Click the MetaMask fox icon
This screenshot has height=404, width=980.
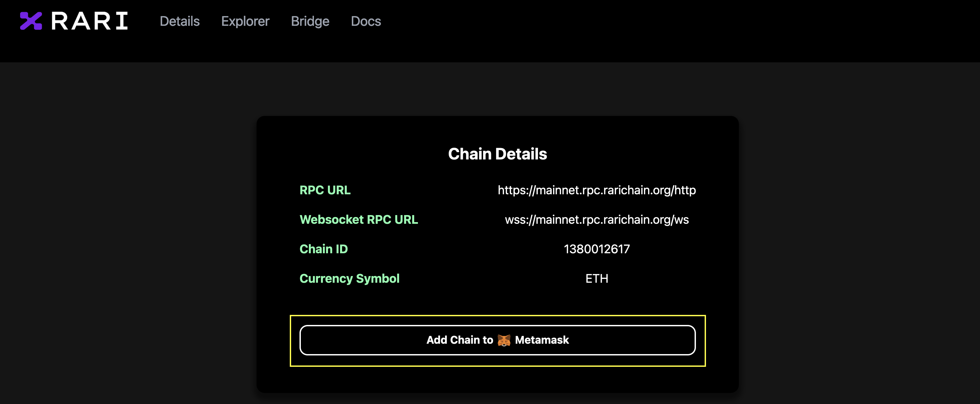(x=504, y=340)
